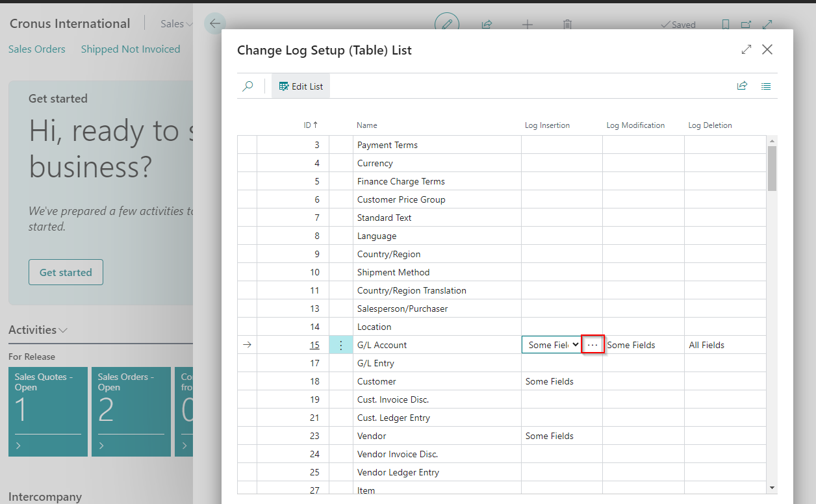816x504 pixels.
Task: Open the row options menu for G/L Account
Action: pyautogui.click(x=341, y=345)
